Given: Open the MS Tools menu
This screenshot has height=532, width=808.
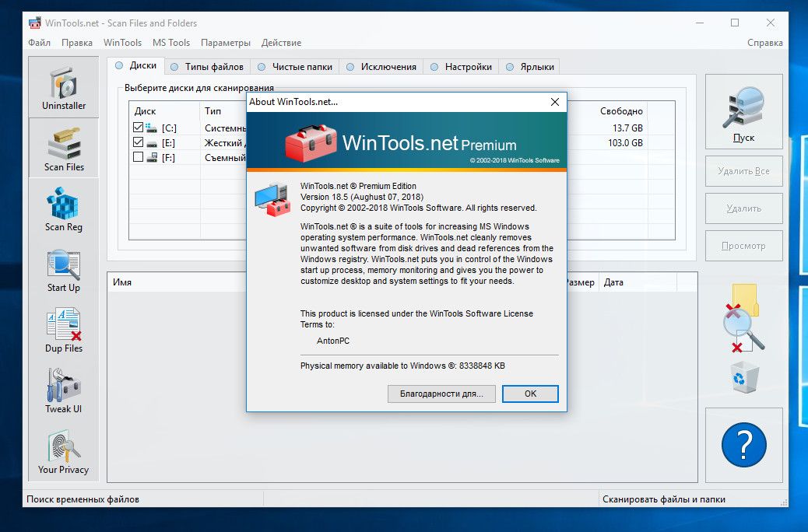Looking at the screenshot, I should (171, 43).
